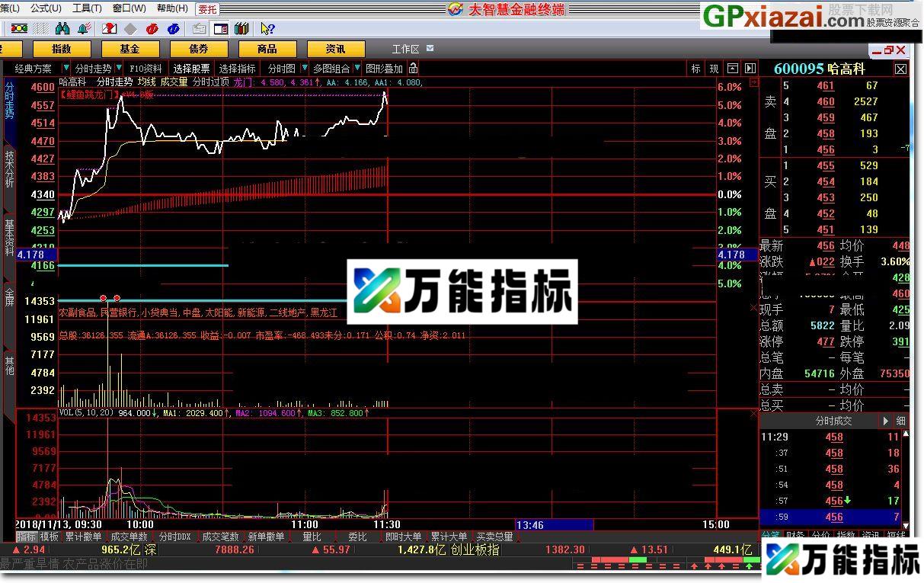Switch to the 委托 tab
This screenshot has height=583, width=924.
pyautogui.click(x=206, y=9)
